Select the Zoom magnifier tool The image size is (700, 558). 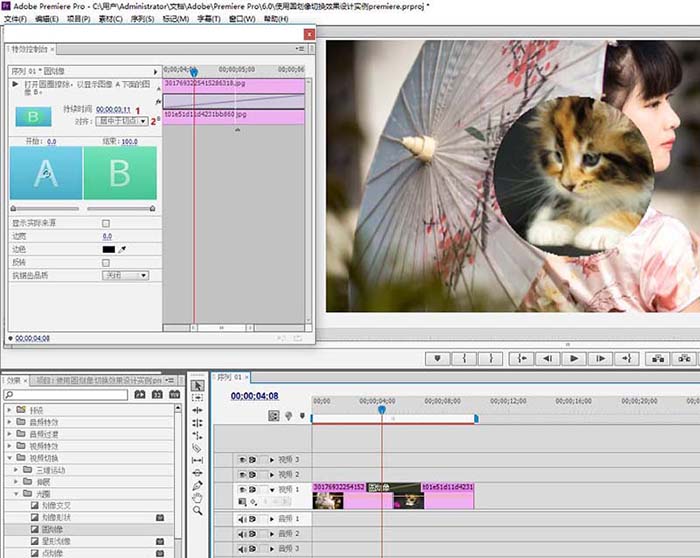coord(197,511)
